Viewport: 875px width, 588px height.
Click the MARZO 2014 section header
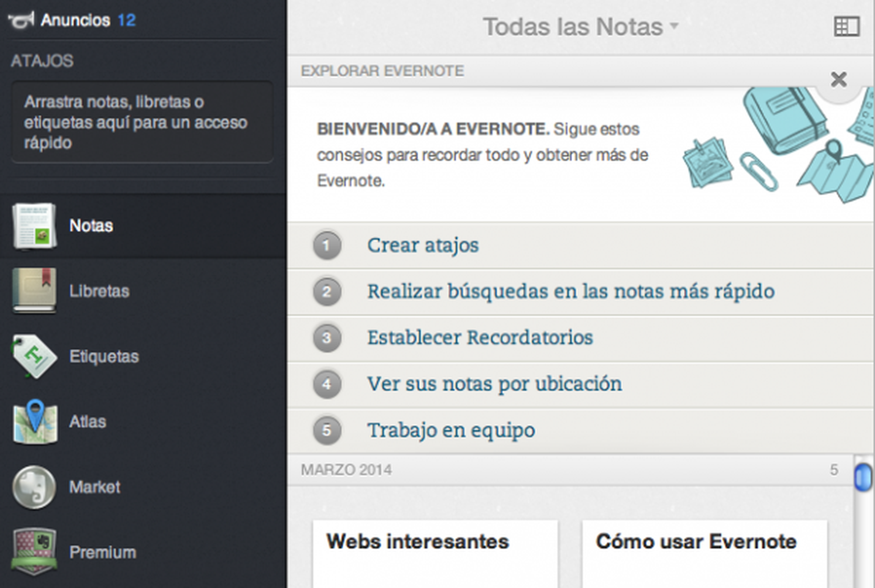tap(347, 468)
